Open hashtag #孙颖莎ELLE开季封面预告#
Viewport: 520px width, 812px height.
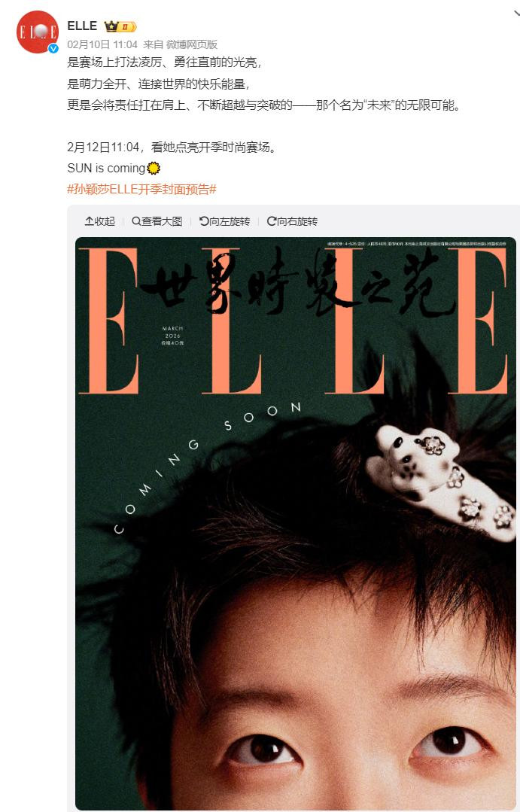141,190
